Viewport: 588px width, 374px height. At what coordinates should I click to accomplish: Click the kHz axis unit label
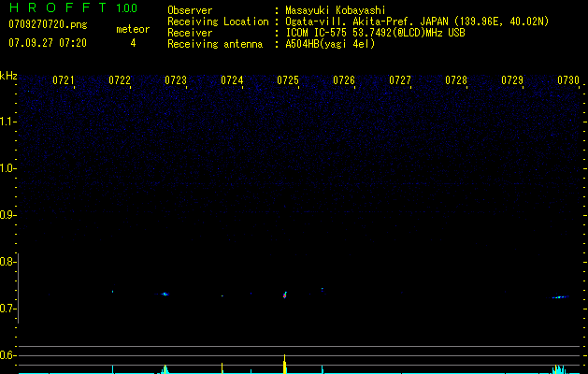point(8,76)
